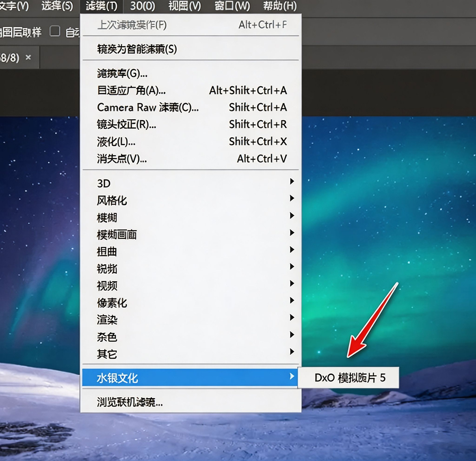Select the highlighted 水银文化 entry
This screenshot has height=461, width=476.
[190, 378]
